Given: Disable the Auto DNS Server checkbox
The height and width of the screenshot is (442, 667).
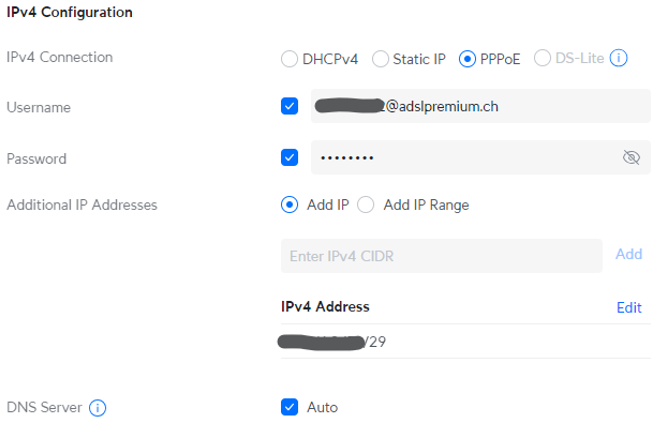Looking at the screenshot, I should [x=289, y=407].
